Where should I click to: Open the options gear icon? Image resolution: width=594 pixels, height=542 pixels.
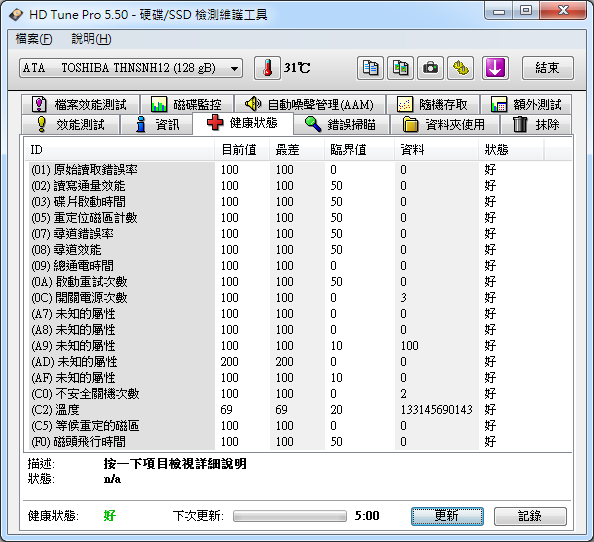[460, 68]
